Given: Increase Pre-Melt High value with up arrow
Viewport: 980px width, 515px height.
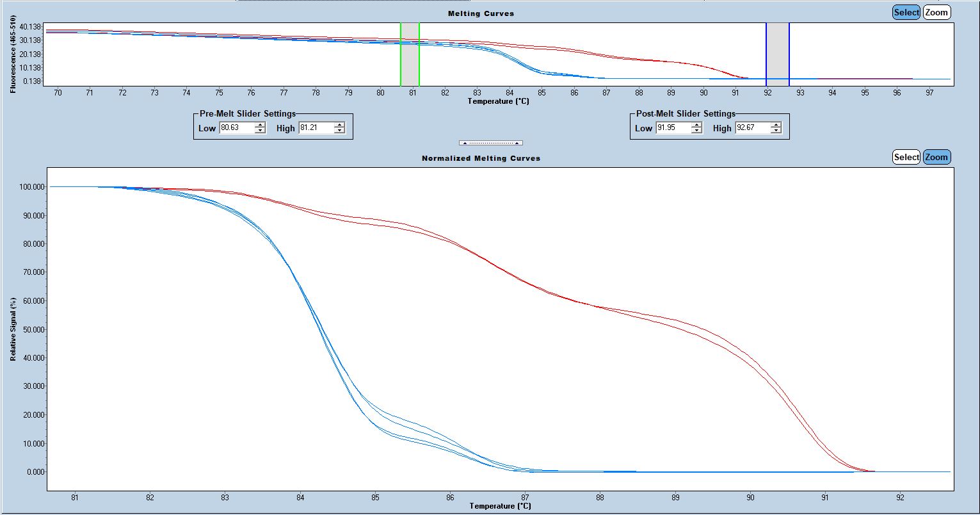Looking at the screenshot, I should pyautogui.click(x=339, y=126).
